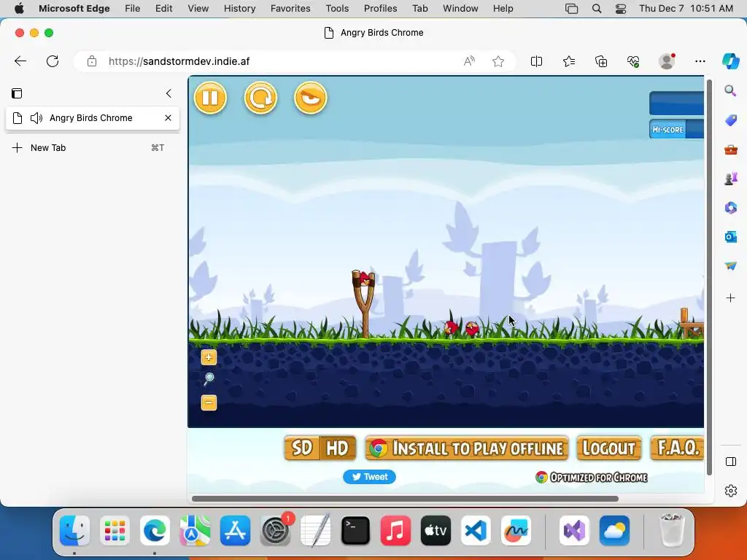Click the Logout button
Screen dimensions: 747x560
tap(609, 448)
